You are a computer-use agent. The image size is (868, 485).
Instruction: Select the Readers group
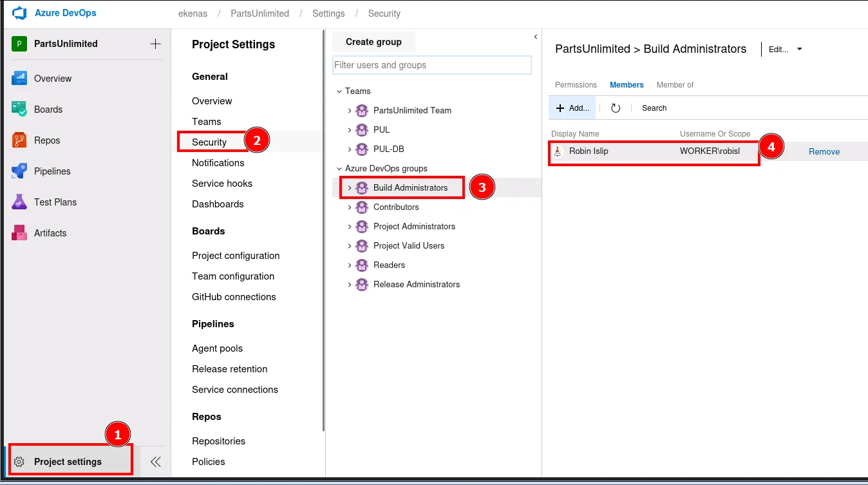pos(389,265)
